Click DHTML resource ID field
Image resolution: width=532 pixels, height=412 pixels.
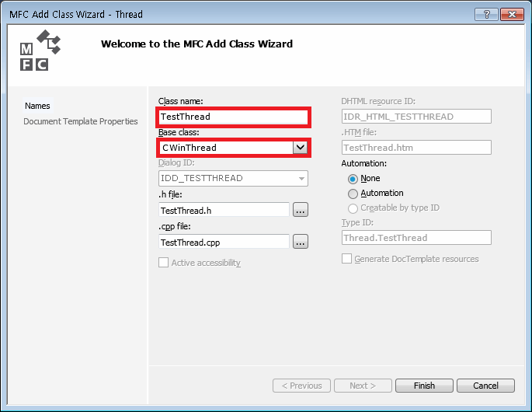[x=416, y=117]
